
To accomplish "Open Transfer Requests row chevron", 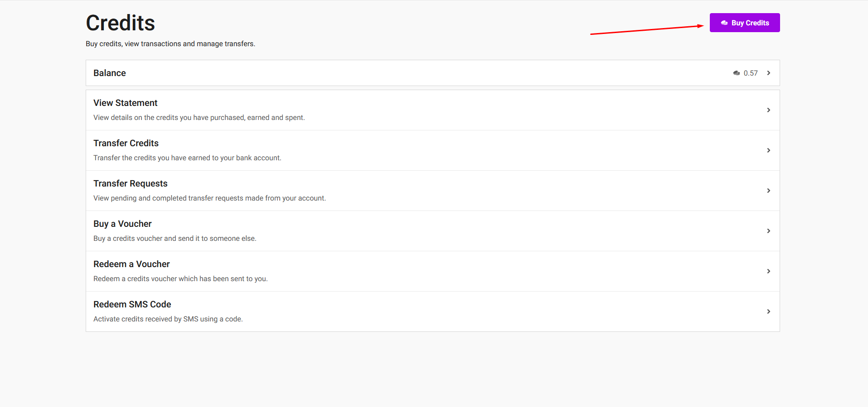I will click(769, 191).
